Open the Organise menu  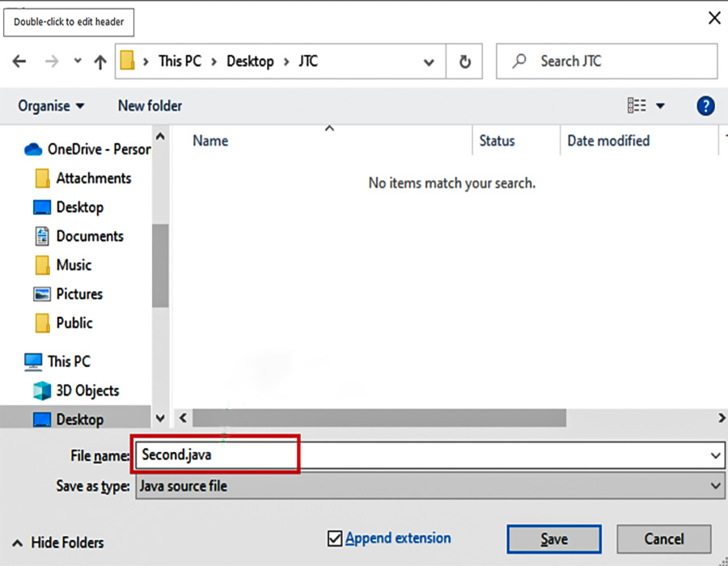(52, 106)
